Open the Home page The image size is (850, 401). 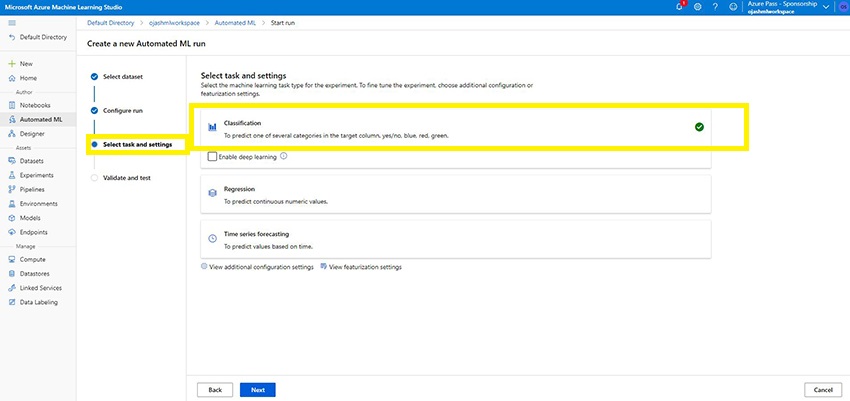pyautogui.click(x=23, y=78)
